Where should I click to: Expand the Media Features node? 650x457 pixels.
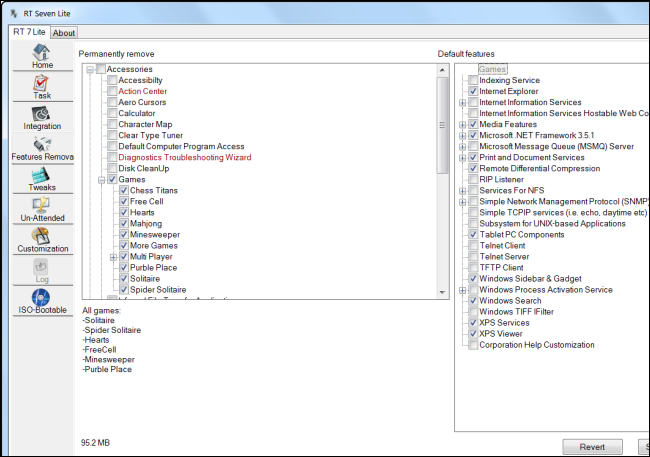463,124
